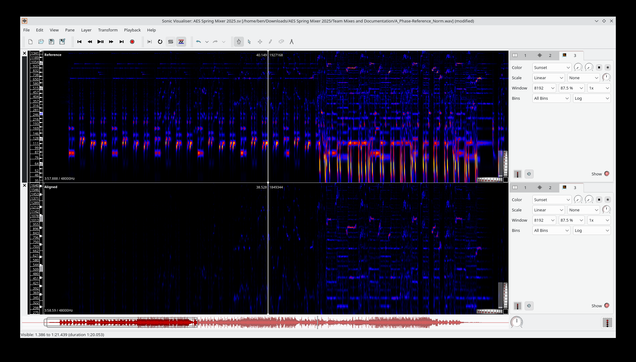Toggle Show layer in Reference properties
Image resolution: width=636 pixels, height=362 pixels.
[606, 174]
